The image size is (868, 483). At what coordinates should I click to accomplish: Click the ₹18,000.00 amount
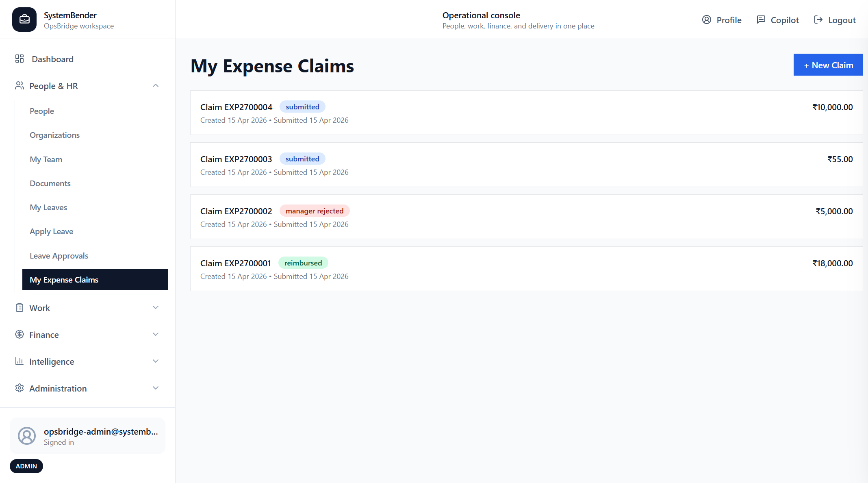point(832,263)
